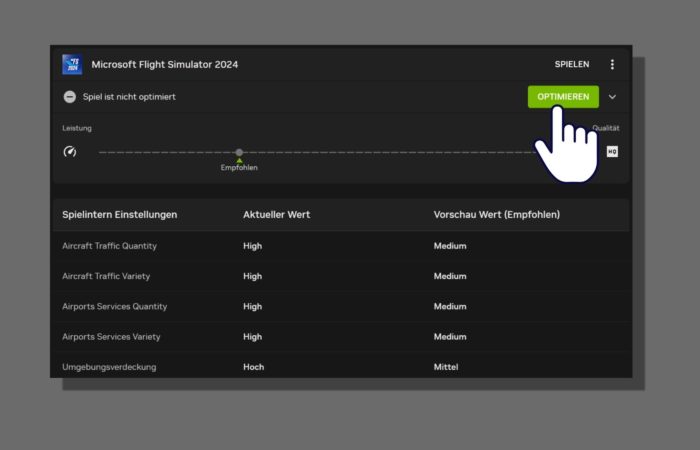Click Medium preview for Aircraft Traffic Variety
This screenshot has height=450, width=700.
coord(450,276)
